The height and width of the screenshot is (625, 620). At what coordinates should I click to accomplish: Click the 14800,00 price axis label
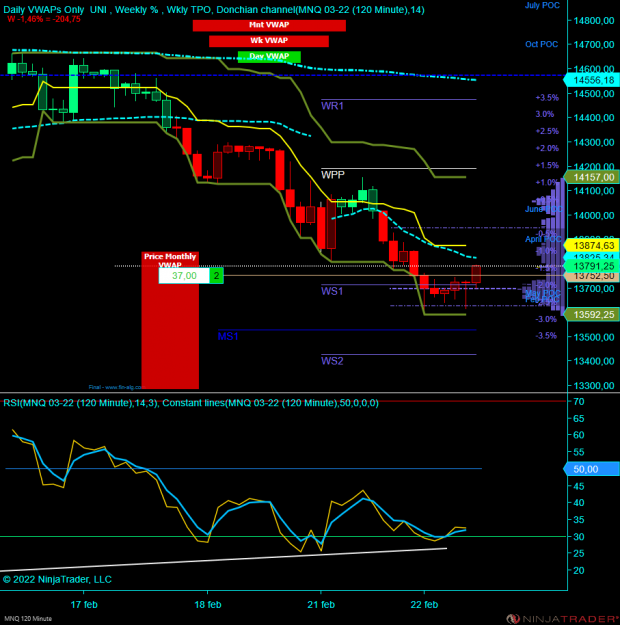pyautogui.click(x=594, y=21)
